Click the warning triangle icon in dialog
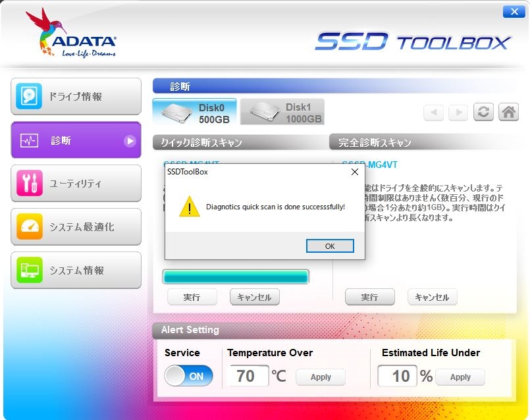Screen dimensions: 530x420 click(x=190, y=207)
